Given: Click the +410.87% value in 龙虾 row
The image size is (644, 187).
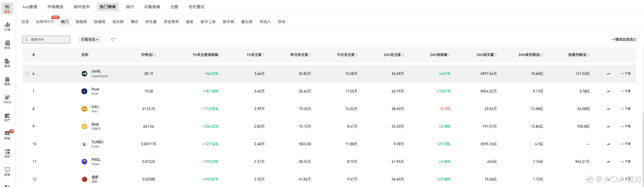Looking at the screenshot, I should pyautogui.click(x=210, y=179).
